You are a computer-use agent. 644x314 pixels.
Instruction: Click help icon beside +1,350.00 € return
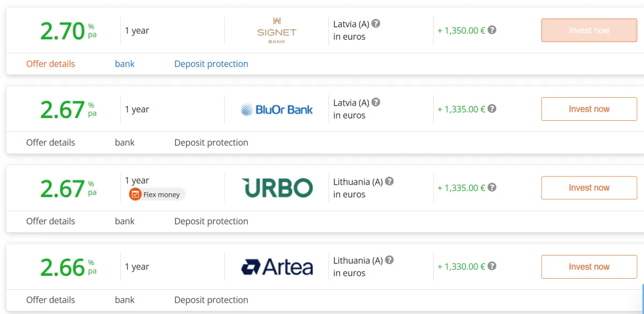click(x=492, y=30)
